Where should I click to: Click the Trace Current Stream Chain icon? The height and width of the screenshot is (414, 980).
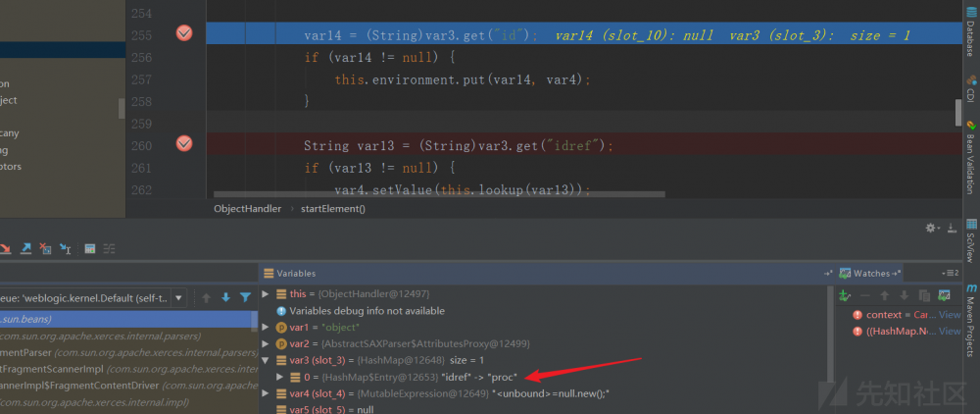pyautogui.click(x=110, y=249)
